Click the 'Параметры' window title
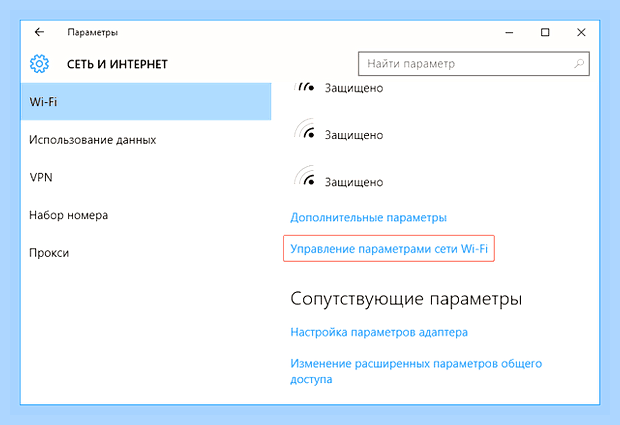The height and width of the screenshot is (425, 620). [93, 32]
